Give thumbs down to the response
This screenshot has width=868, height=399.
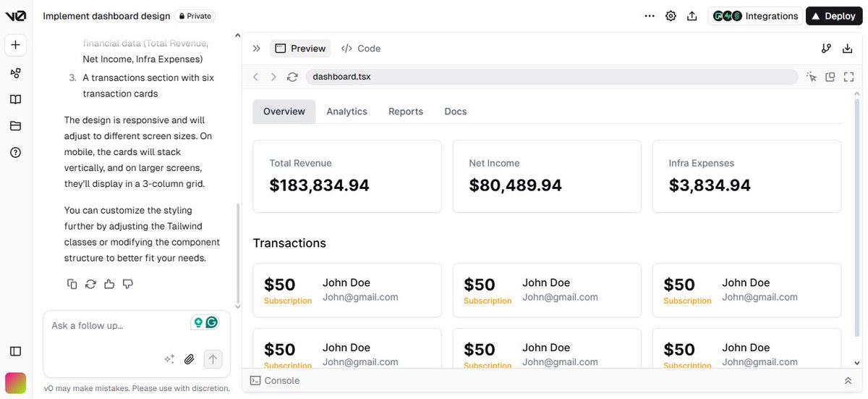click(x=128, y=284)
